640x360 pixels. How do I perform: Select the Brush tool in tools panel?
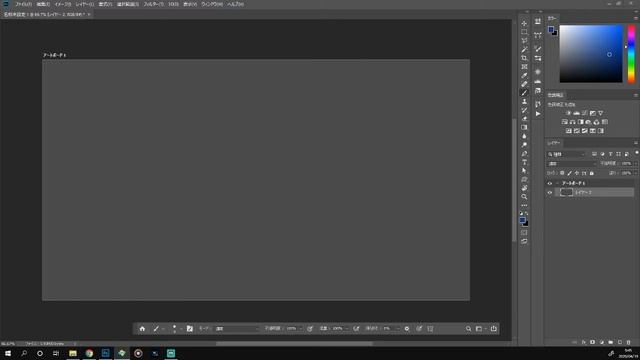pyautogui.click(x=524, y=93)
